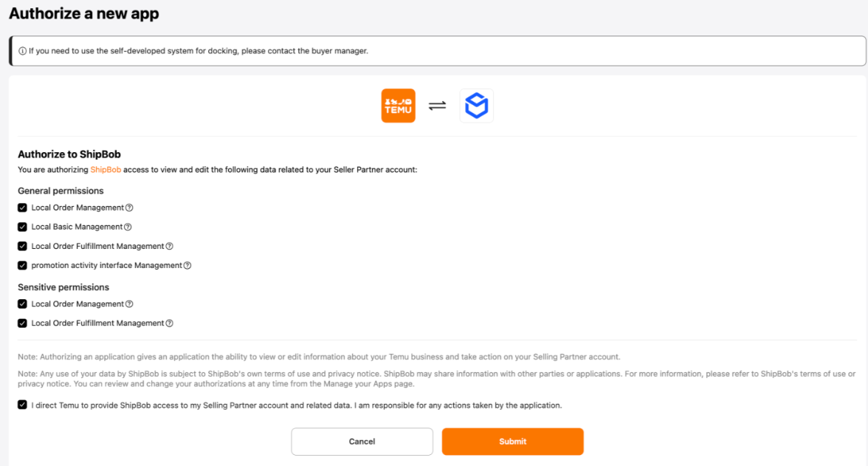868x466 pixels.
Task: Uncheck Local Order Management under General permissions
Action: pyautogui.click(x=22, y=208)
